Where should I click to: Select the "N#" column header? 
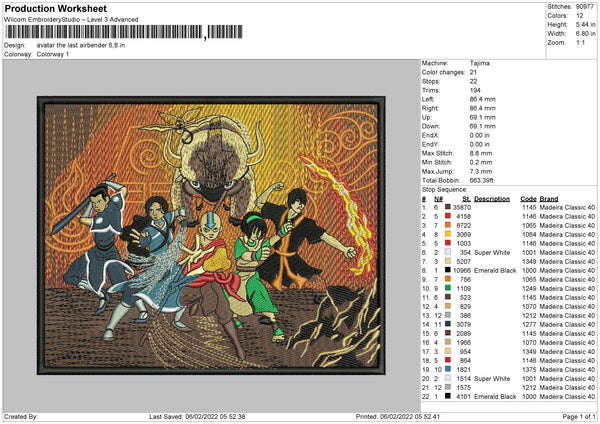[x=438, y=199]
